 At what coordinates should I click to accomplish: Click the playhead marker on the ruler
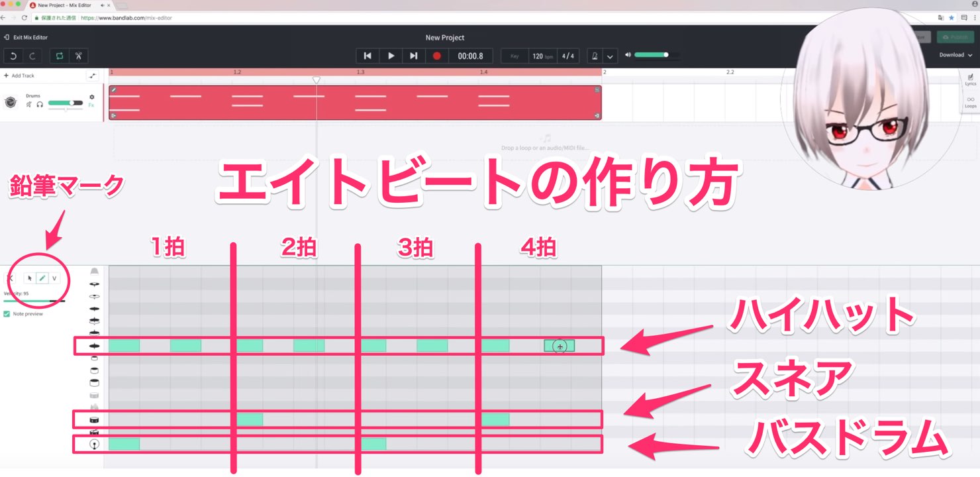(x=317, y=79)
